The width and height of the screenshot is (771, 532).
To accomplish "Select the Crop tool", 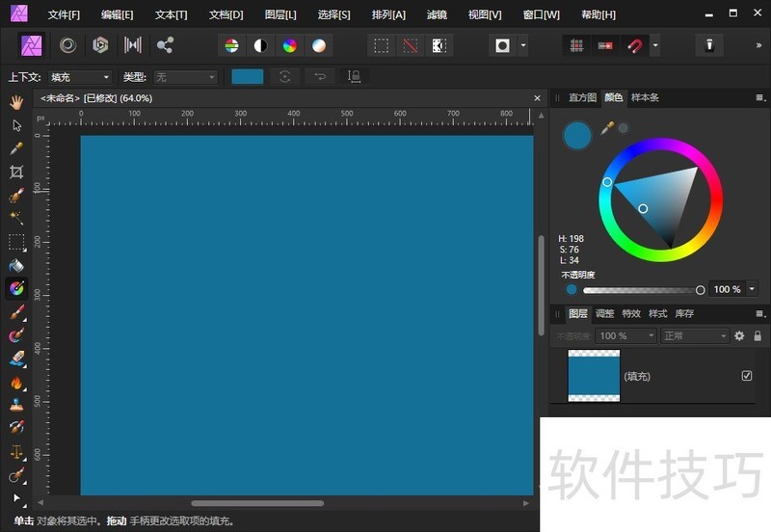I will 16,172.
